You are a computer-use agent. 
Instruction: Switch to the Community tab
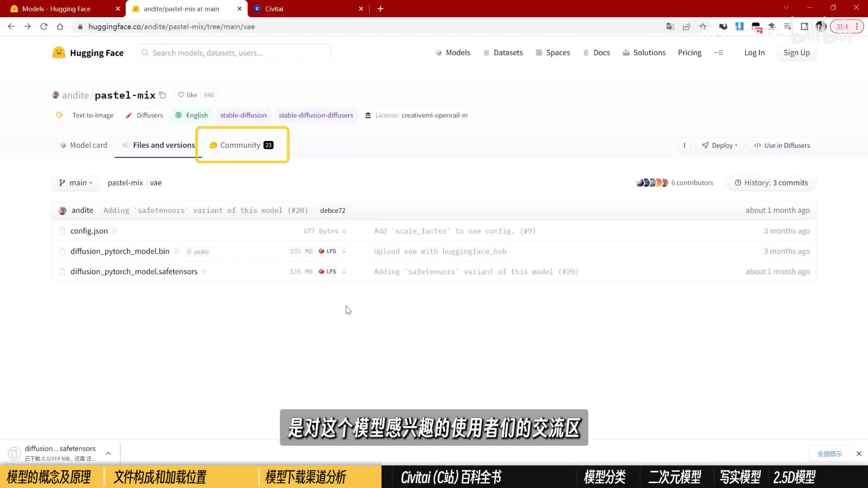coord(241,145)
